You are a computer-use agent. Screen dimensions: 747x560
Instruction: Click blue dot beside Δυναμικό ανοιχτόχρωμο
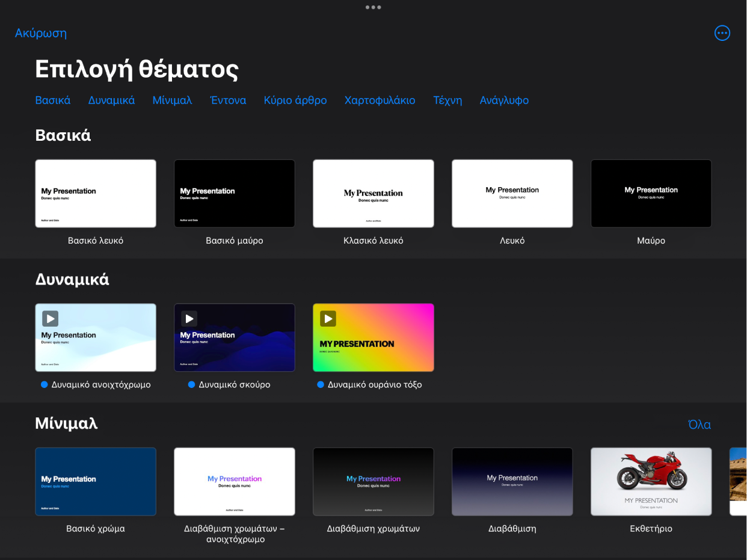point(45,384)
